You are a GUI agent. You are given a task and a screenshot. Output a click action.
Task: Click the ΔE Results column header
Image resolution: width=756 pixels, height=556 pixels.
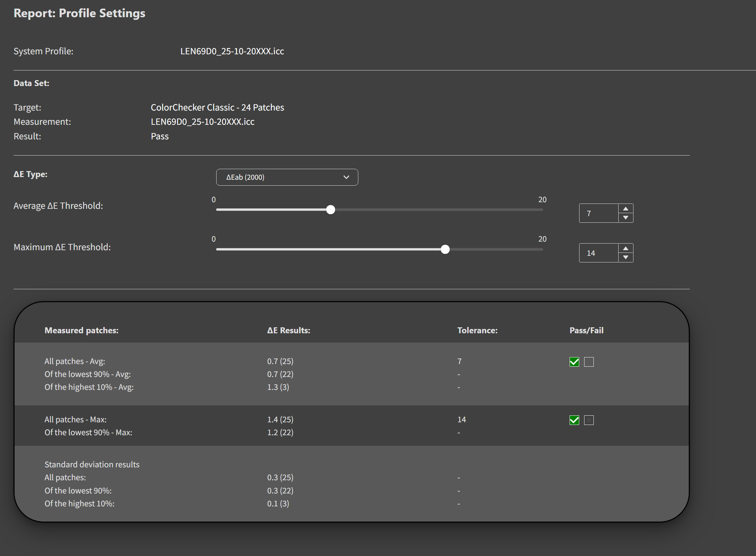click(x=289, y=331)
